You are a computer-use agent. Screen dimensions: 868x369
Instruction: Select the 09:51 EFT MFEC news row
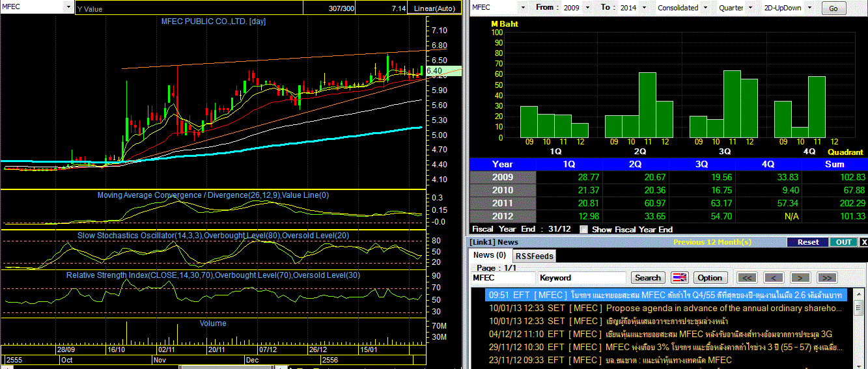click(x=665, y=295)
